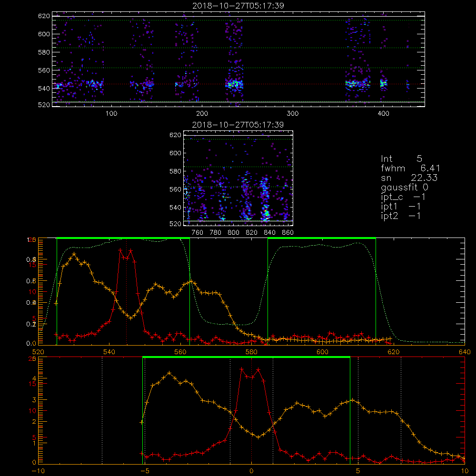The height and width of the screenshot is (476, 476).
Task: Click y-axis label 580 on top spectrogram
Action: (44, 52)
